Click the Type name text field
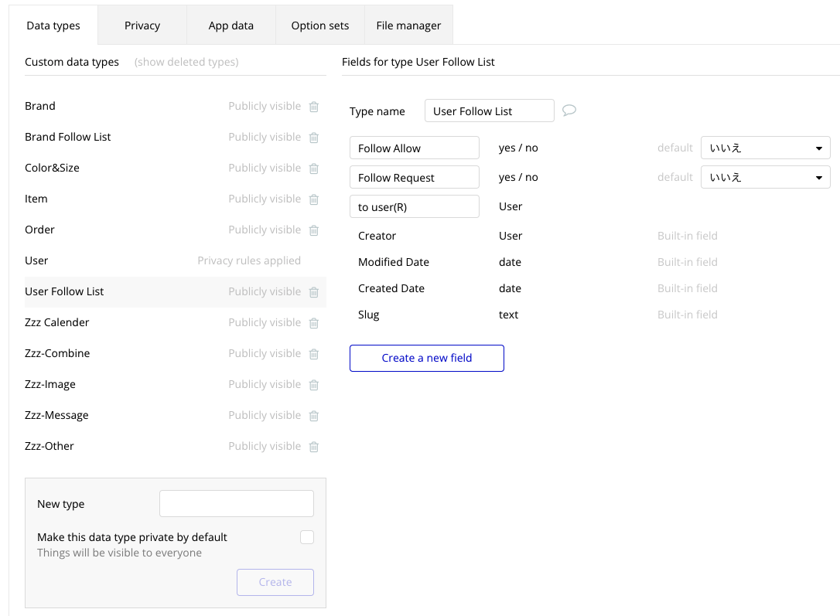This screenshot has width=840, height=616. click(x=489, y=111)
